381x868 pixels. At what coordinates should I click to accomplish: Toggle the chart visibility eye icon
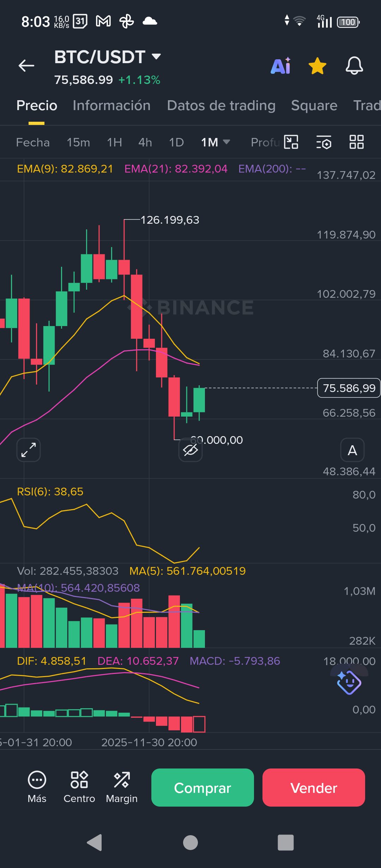190,450
